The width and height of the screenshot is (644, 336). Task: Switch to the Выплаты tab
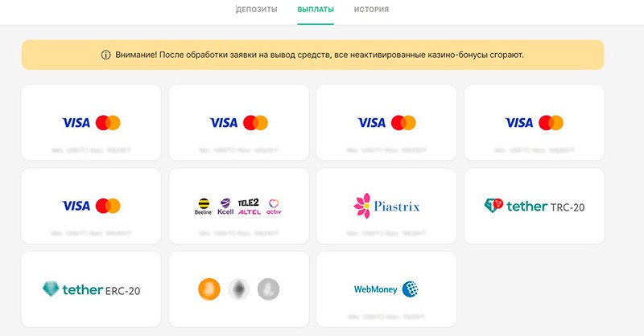(x=316, y=9)
